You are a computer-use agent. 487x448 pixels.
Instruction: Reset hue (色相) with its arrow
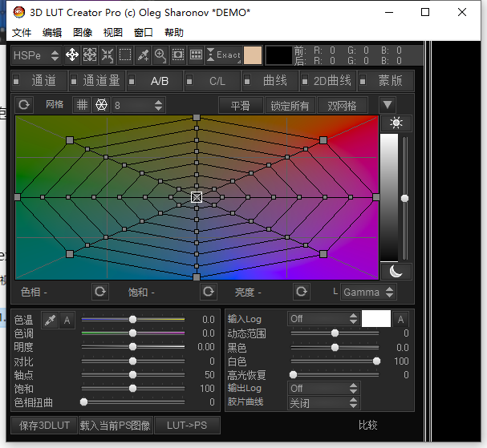coord(100,292)
